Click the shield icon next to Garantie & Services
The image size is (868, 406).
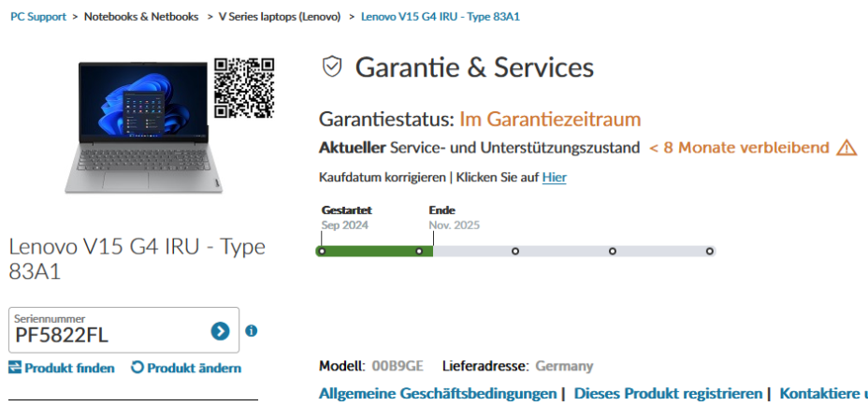tap(331, 66)
